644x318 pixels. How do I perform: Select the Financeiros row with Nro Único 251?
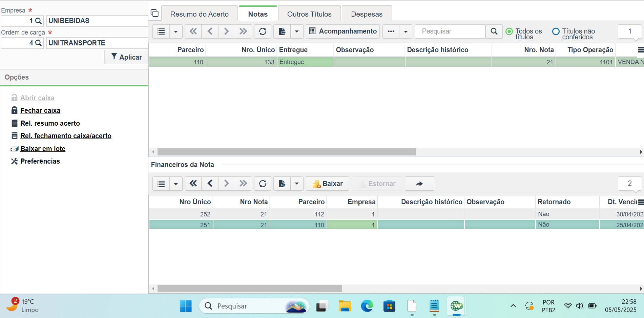396,225
